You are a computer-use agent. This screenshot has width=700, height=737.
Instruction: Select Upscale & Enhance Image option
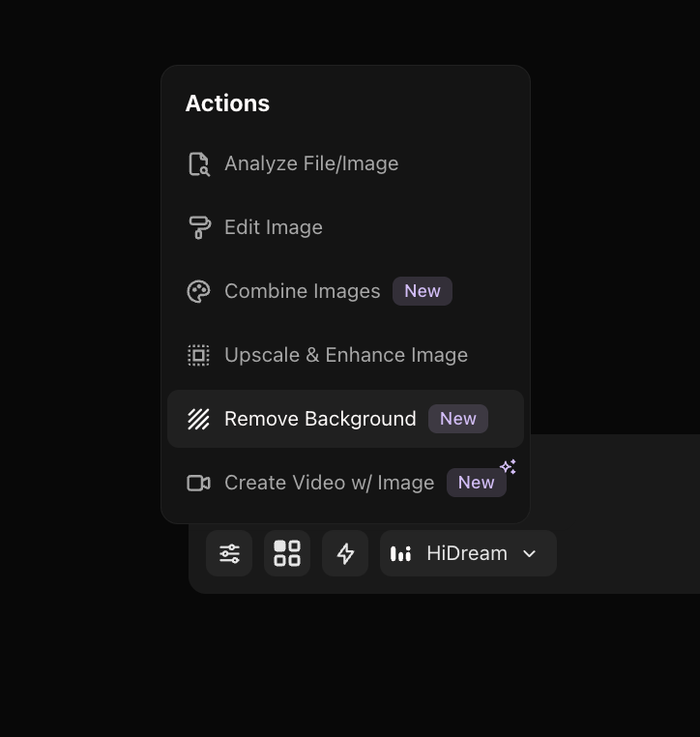click(345, 355)
